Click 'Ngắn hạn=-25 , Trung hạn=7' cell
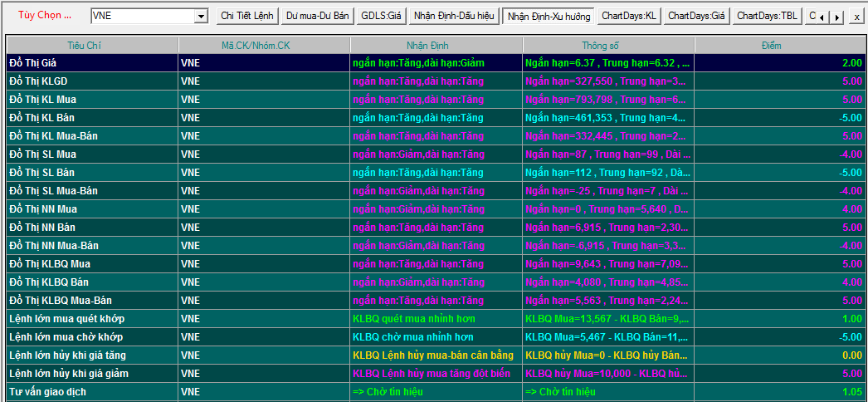Image resolution: width=868 pixels, height=402 pixels. pos(608,191)
